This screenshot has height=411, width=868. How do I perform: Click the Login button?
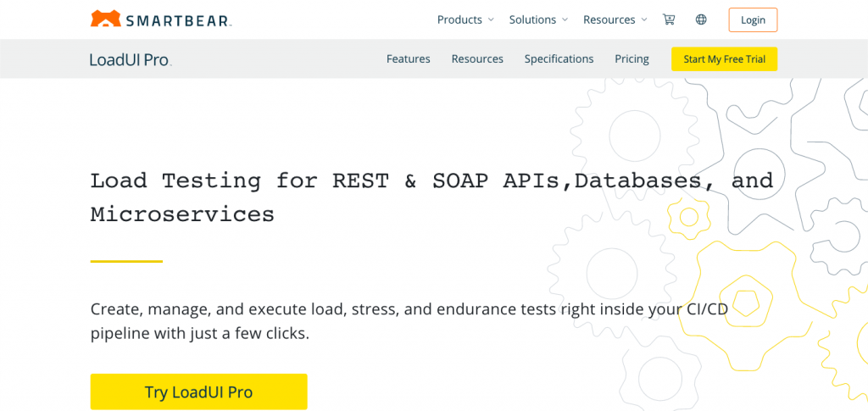coord(753,19)
